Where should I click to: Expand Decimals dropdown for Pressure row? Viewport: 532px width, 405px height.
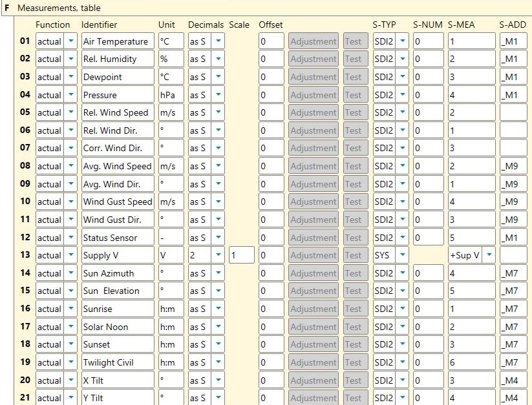218,95
